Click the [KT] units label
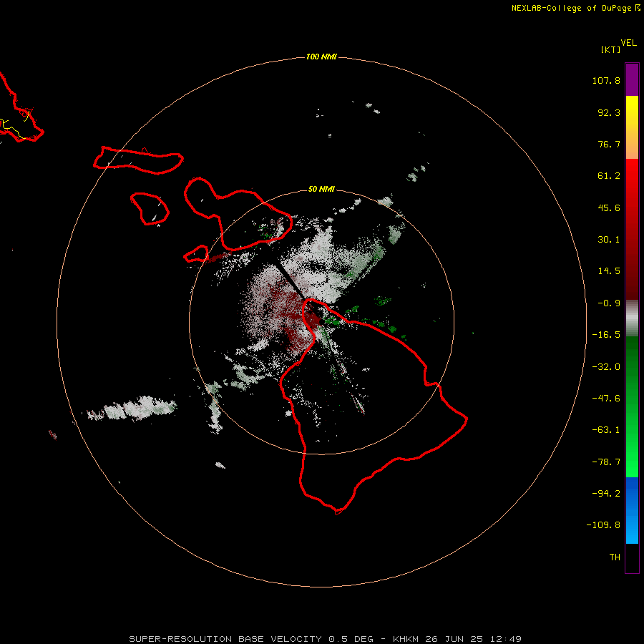Image resolution: width=644 pixels, height=644 pixels. tap(610, 49)
